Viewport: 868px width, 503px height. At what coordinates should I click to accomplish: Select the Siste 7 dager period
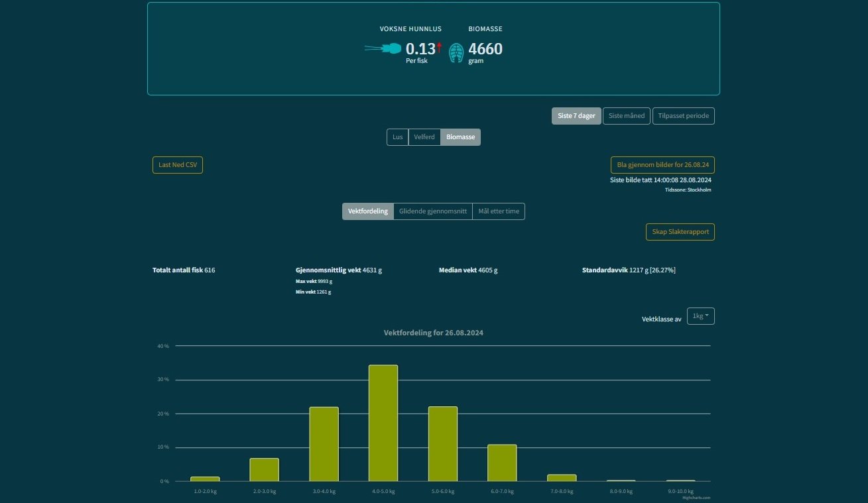tap(576, 116)
